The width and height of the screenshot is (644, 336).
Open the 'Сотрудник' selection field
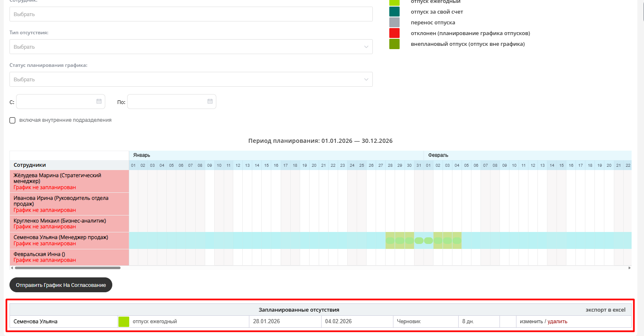coord(191,14)
